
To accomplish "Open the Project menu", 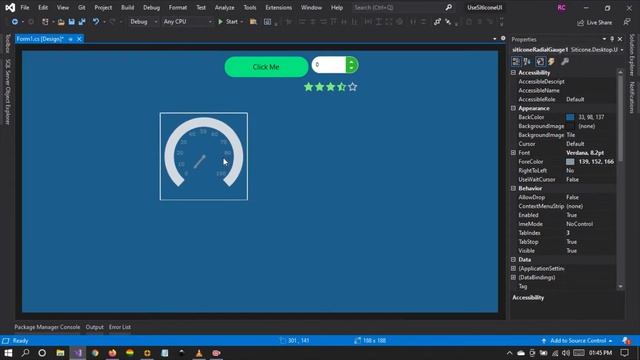I will coord(103,7).
